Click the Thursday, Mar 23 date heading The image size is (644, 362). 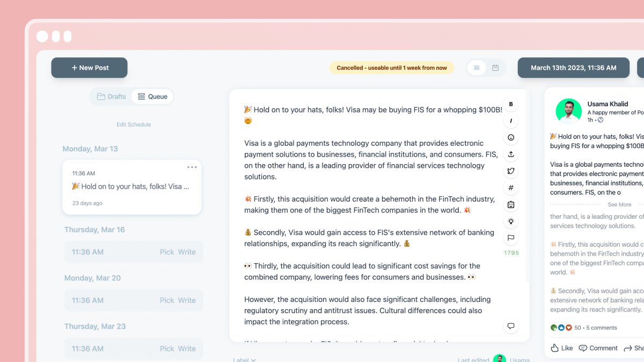95,326
